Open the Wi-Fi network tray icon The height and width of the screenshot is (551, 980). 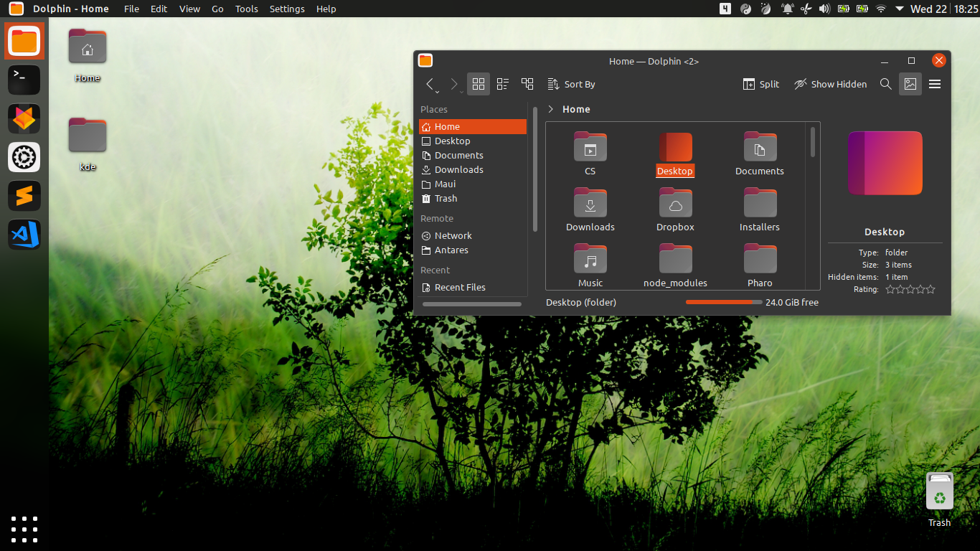(x=881, y=9)
